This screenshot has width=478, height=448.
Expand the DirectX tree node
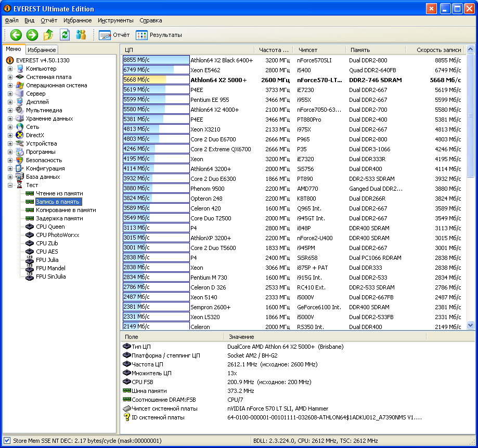[10, 135]
